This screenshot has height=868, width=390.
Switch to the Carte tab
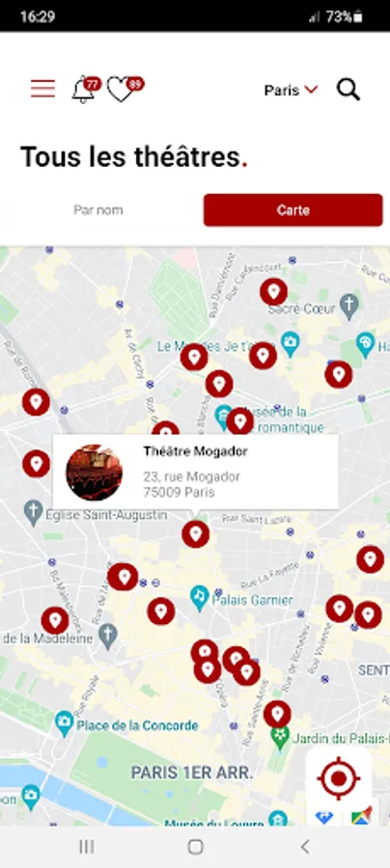(293, 210)
